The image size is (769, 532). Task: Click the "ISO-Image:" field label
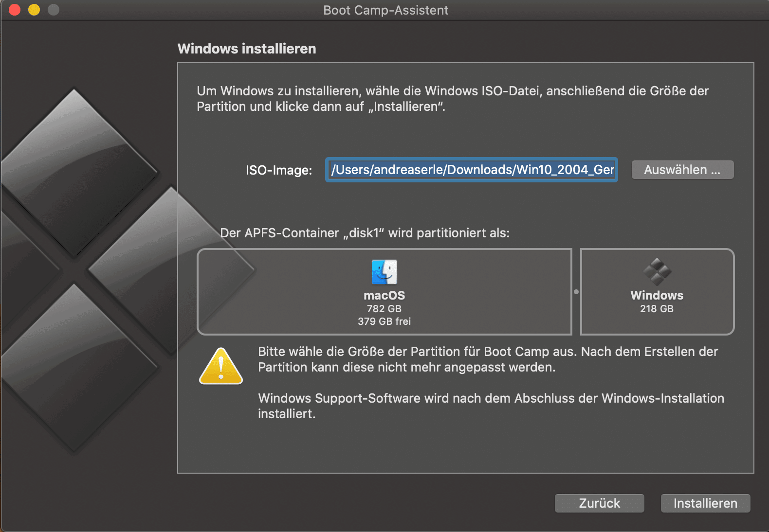coord(278,170)
